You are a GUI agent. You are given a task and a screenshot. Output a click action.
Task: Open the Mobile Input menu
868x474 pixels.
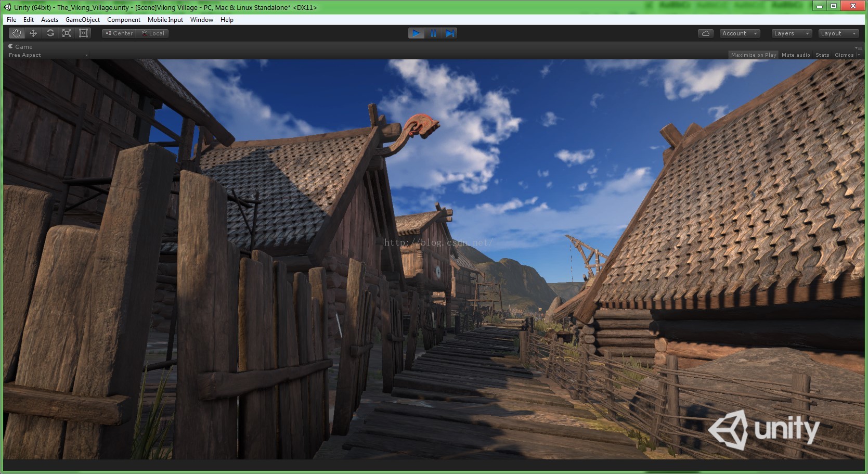pyautogui.click(x=165, y=20)
